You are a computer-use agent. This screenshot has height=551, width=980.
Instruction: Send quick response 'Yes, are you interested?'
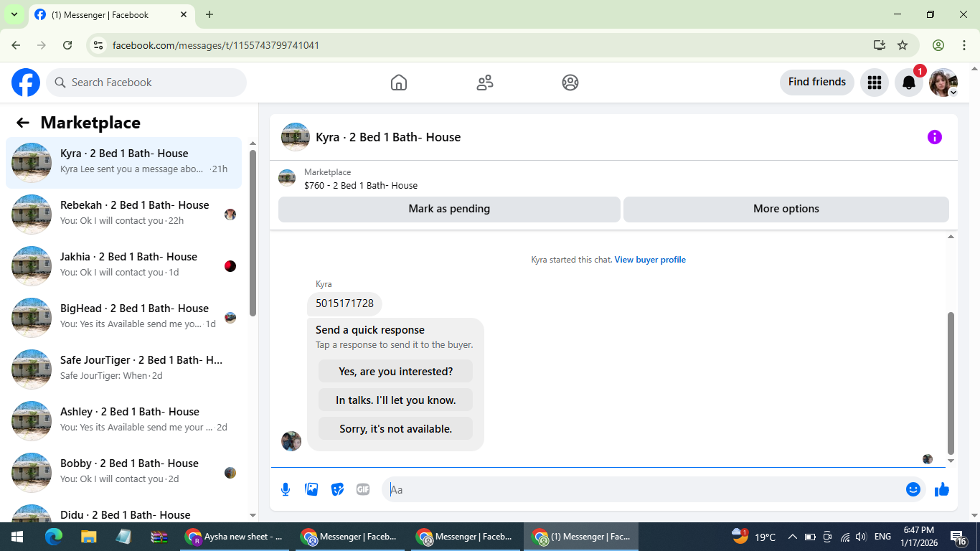pyautogui.click(x=395, y=371)
